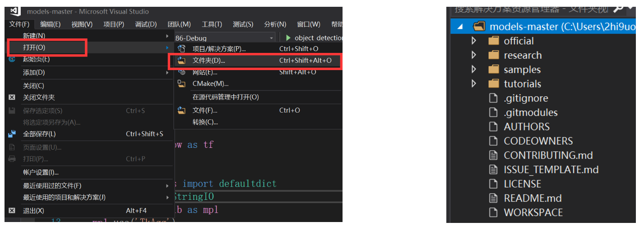Viewport: 644px width, 227px height.
Task: Open the 文件(F) menu
Action: pos(19,24)
